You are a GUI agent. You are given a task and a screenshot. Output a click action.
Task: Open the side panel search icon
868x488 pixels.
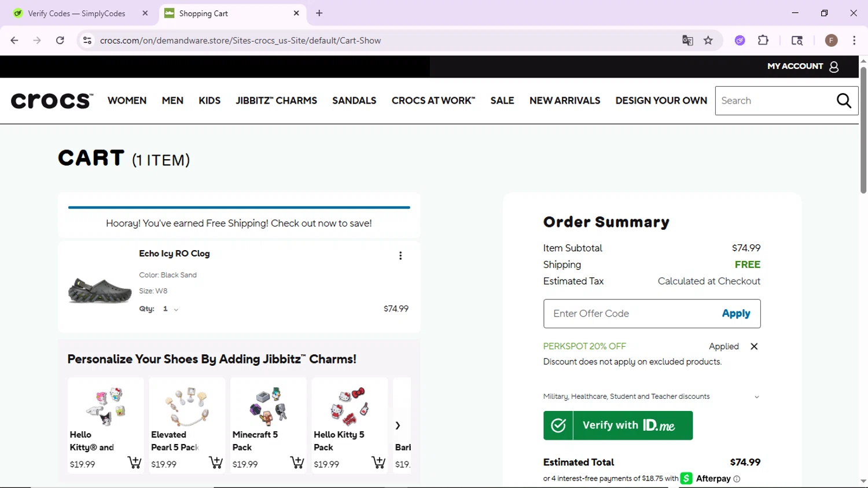coord(797,41)
